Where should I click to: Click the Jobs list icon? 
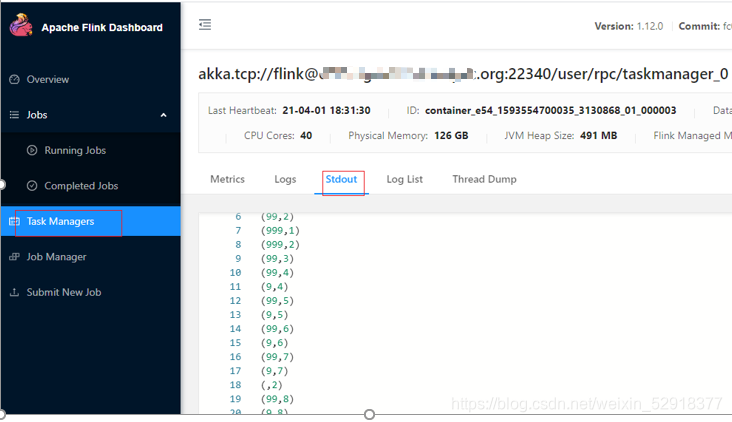[14, 115]
